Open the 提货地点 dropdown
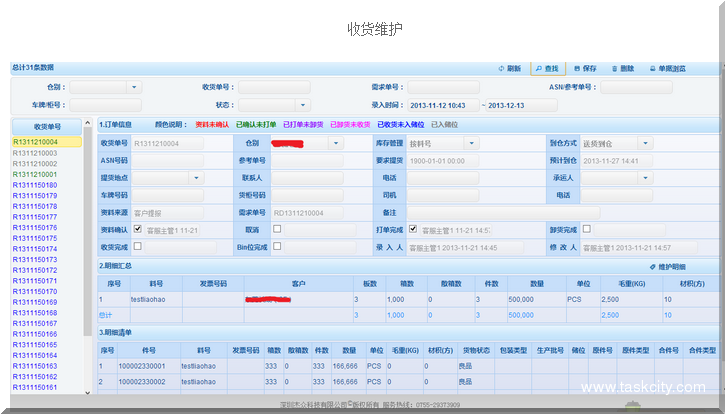This screenshot has width=725, height=414. point(196,178)
